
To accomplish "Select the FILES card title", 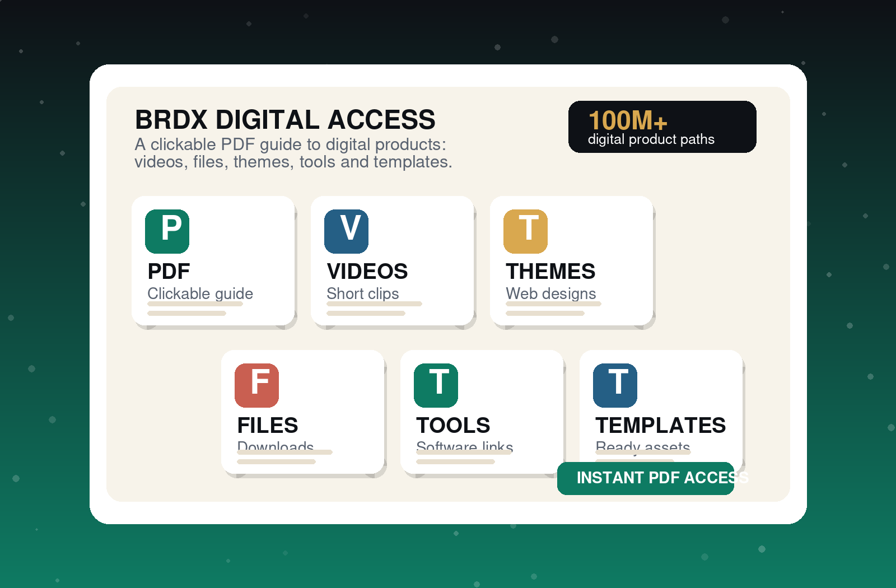I will click(x=268, y=426).
